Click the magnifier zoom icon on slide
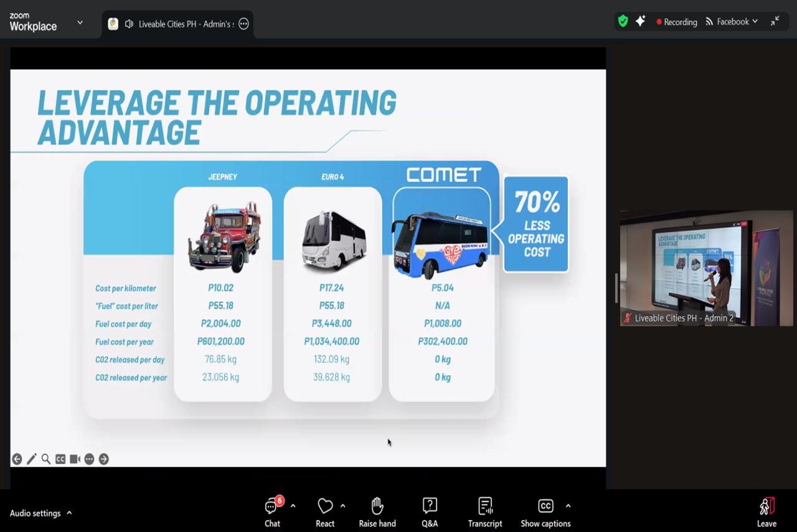Image resolution: width=797 pixels, height=532 pixels. pyautogui.click(x=46, y=459)
